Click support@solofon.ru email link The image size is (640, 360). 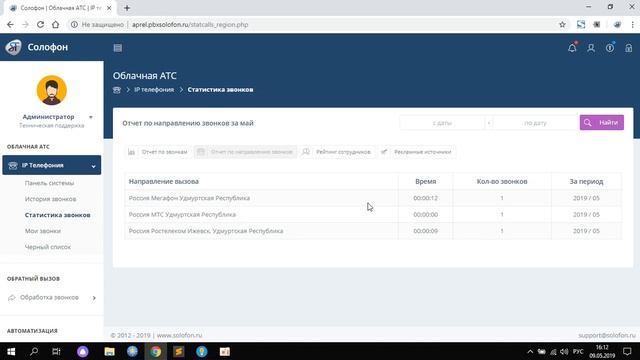point(607,335)
